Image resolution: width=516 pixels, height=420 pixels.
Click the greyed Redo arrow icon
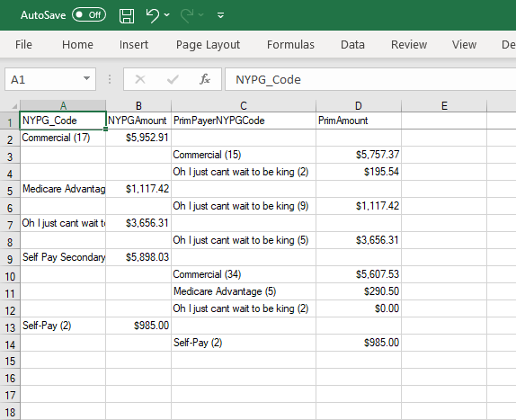[x=187, y=15]
